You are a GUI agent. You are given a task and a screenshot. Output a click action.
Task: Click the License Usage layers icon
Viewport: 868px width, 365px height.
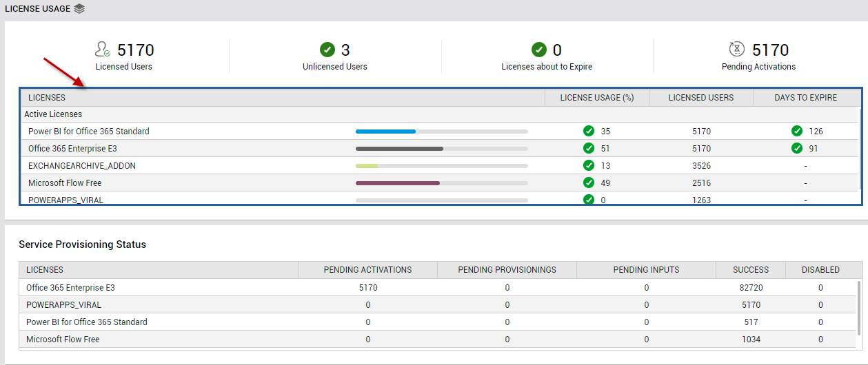point(79,9)
